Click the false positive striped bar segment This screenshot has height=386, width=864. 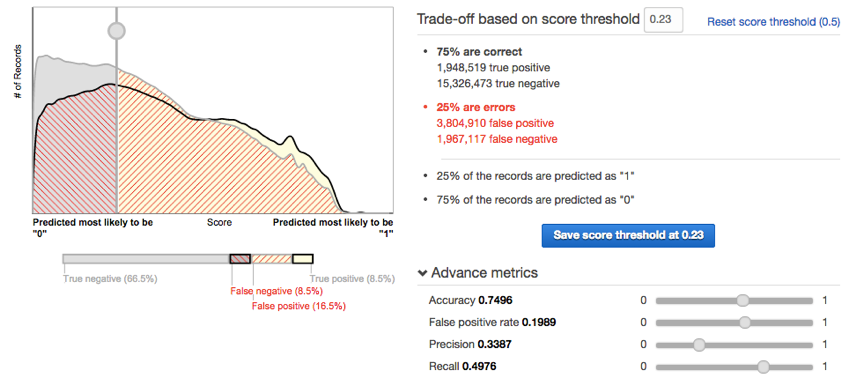pos(271,259)
